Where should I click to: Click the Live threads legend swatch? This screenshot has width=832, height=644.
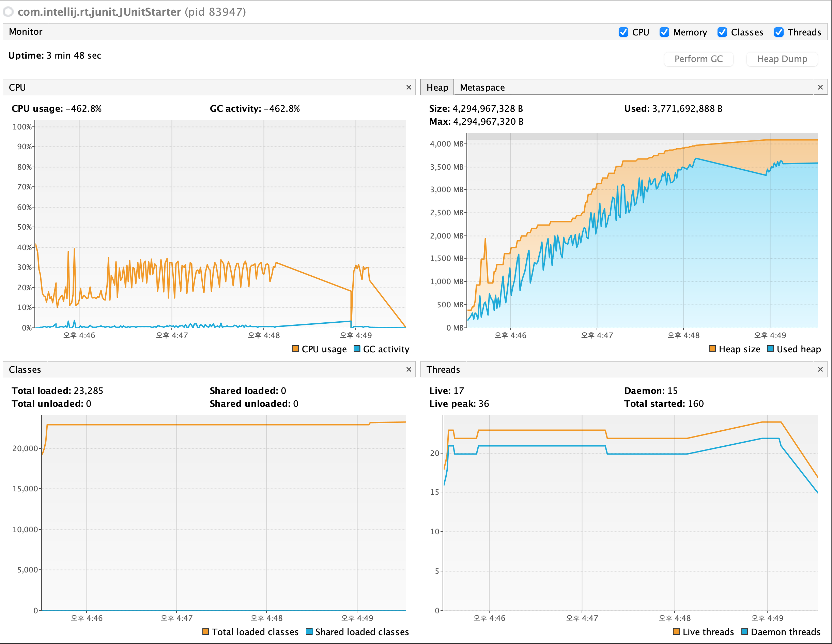pyautogui.click(x=676, y=631)
